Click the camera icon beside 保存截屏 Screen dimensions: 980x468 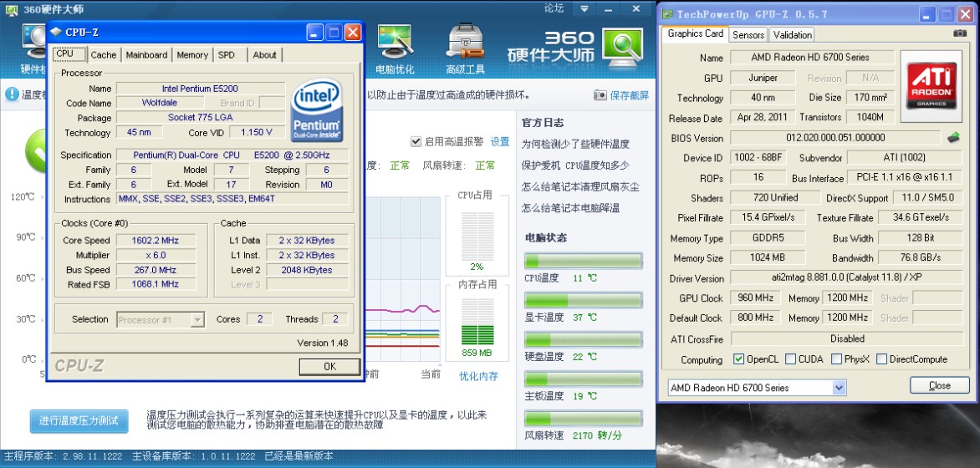coord(600,95)
